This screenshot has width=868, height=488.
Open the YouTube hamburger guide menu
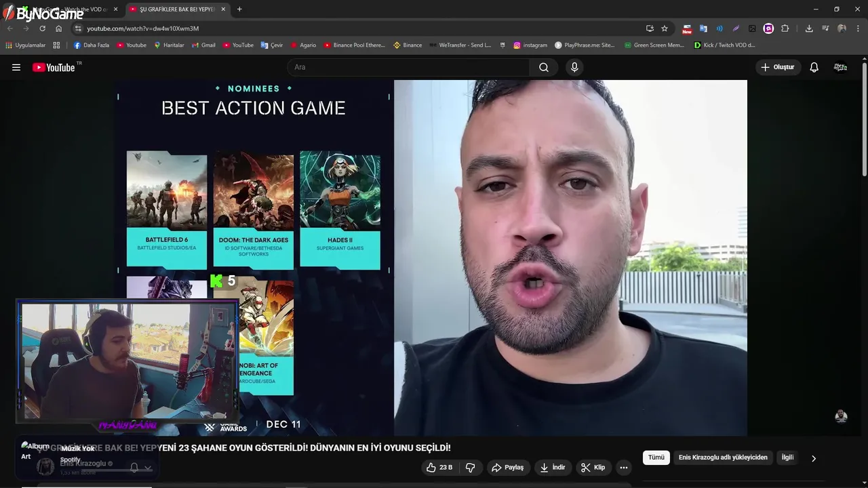coord(16,67)
